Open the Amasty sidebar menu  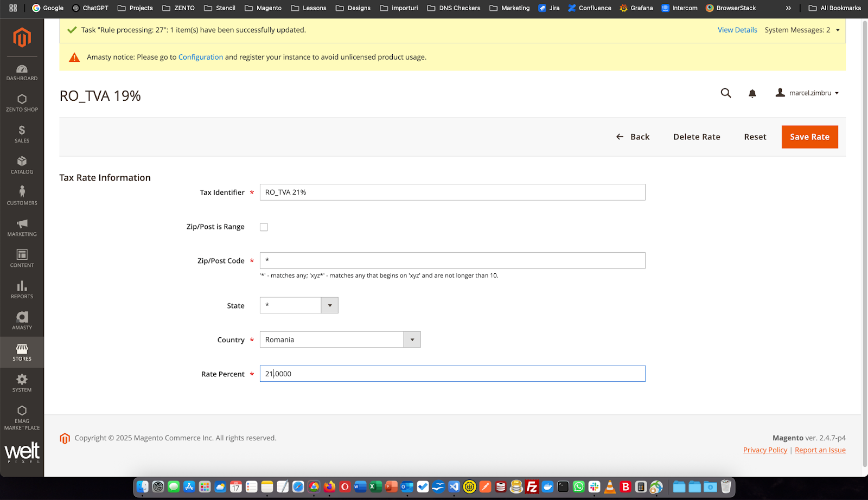(x=22, y=322)
